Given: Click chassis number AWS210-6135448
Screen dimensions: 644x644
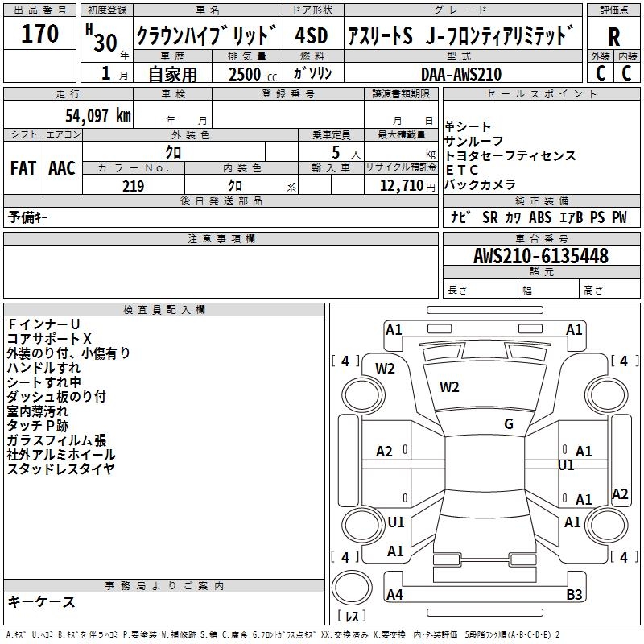Looking at the screenshot, I should pos(540,257).
